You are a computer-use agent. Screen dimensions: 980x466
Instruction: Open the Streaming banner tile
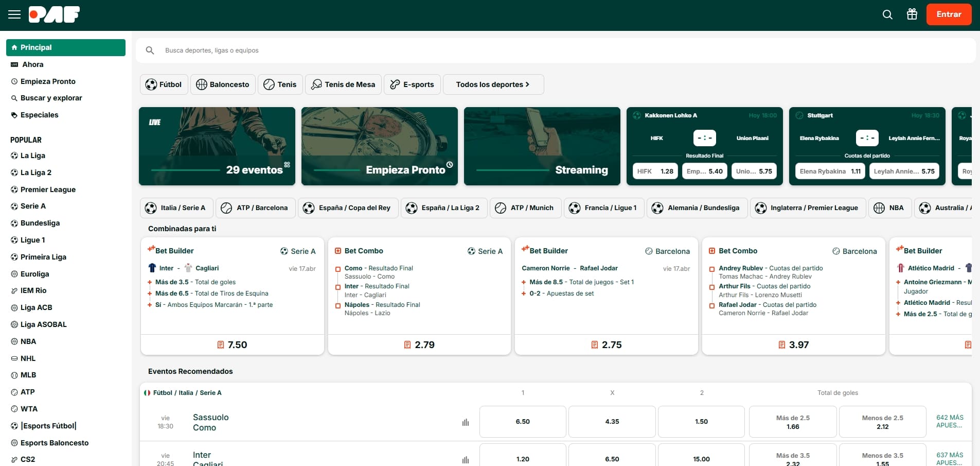(542, 146)
